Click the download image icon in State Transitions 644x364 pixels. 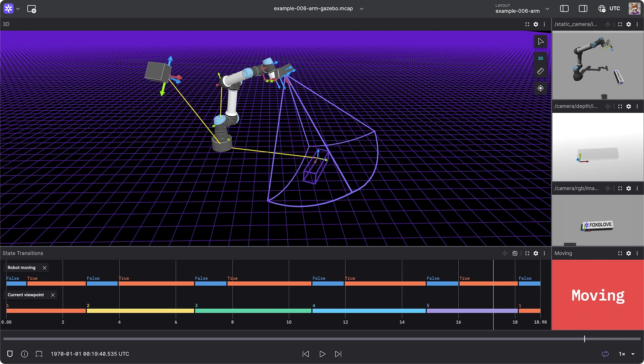point(515,253)
